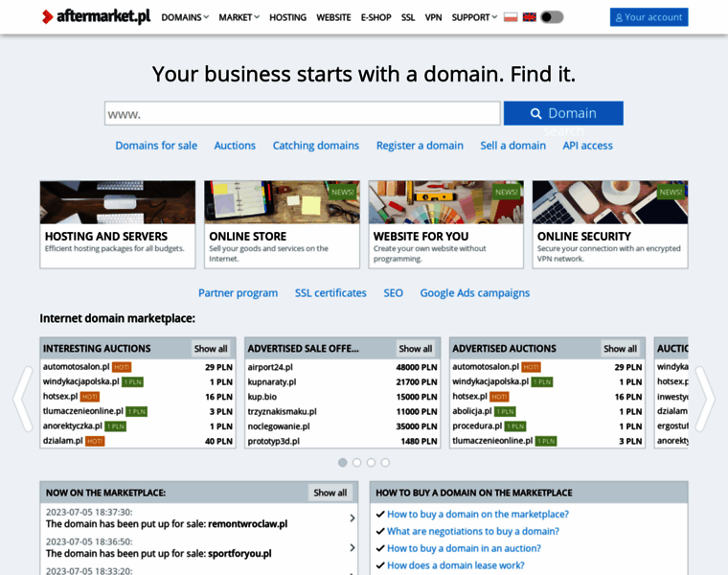728x575 pixels.
Task: Open the E-SHOP menu item
Action: pyautogui.click(x=376, y=17)
